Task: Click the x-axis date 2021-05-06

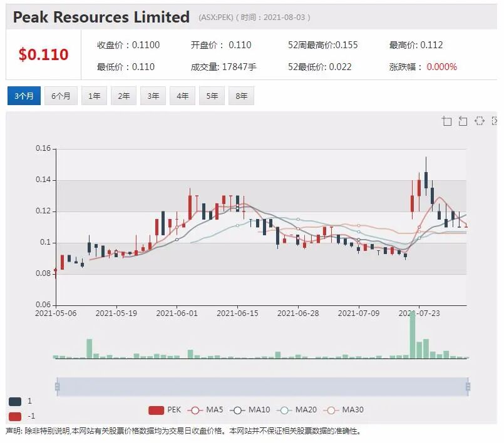Action: pyautogui.click(x=56, y=313)
